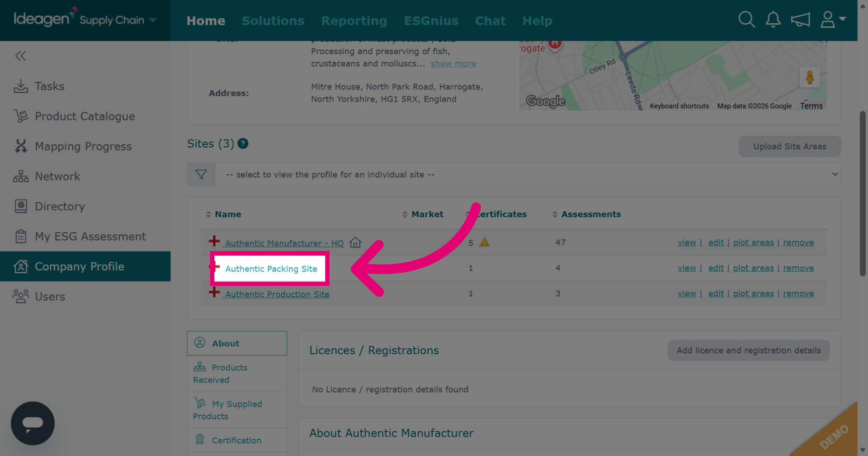868x456 pixels.
Task: Click Keyboard shortcuts on the map
Action: [679, 106]
